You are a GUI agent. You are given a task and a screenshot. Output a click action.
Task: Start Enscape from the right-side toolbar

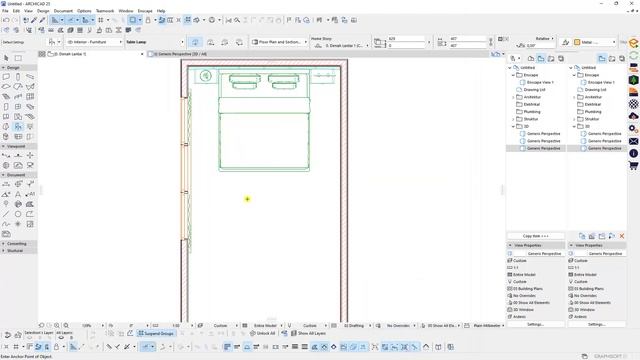tap(633, 43)
